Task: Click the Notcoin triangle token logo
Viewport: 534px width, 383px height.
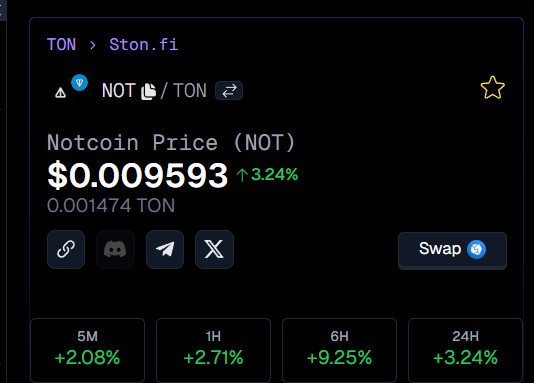Action: [x=61, y=93]
